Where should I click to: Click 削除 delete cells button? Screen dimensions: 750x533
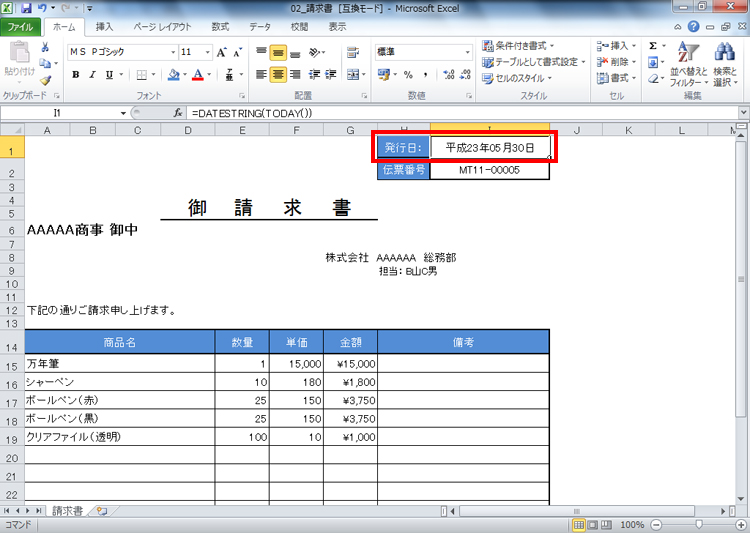616,62
